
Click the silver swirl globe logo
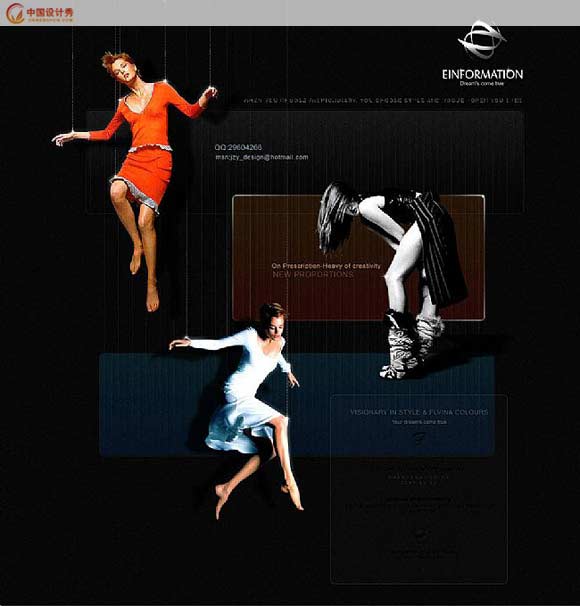[482, 39]
